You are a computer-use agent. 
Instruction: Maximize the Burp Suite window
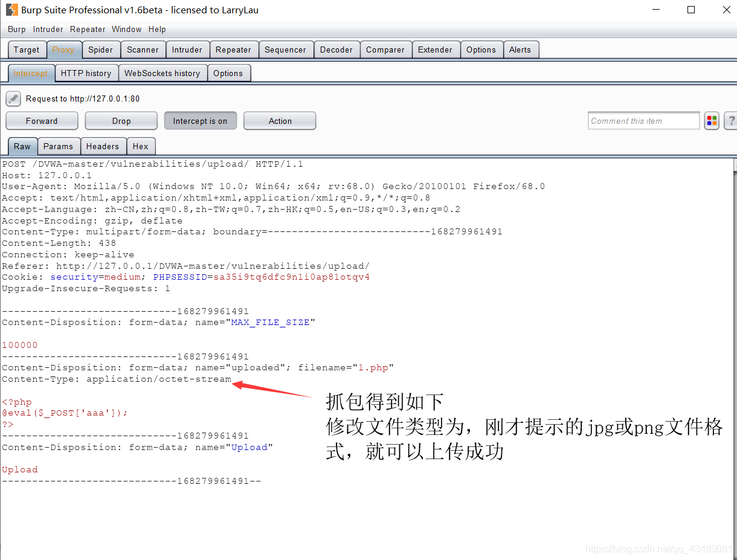[691, 10]
